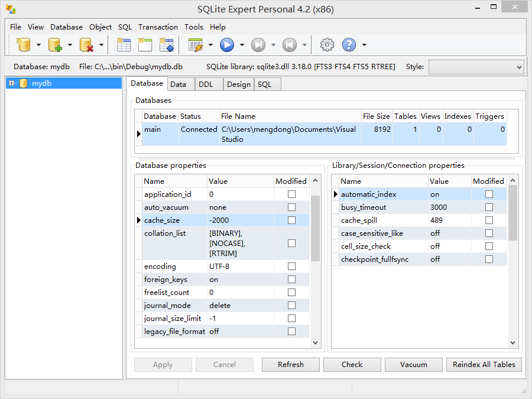Open the Transaction menu
The image size is (532, 399).
click(158, 27)
